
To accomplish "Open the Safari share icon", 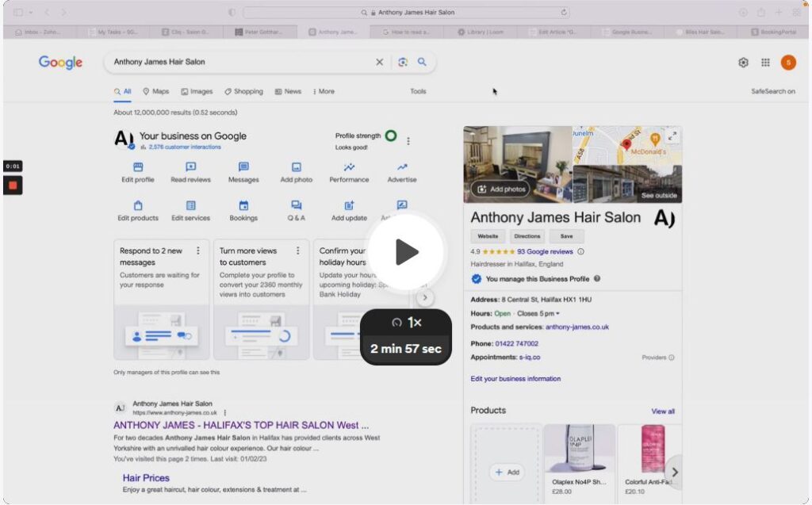I will point(760,13).
